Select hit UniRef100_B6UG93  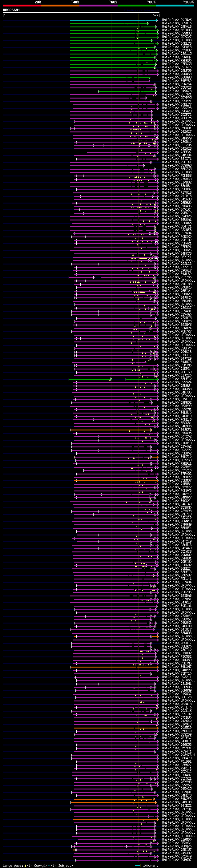(x=177, y=78)
